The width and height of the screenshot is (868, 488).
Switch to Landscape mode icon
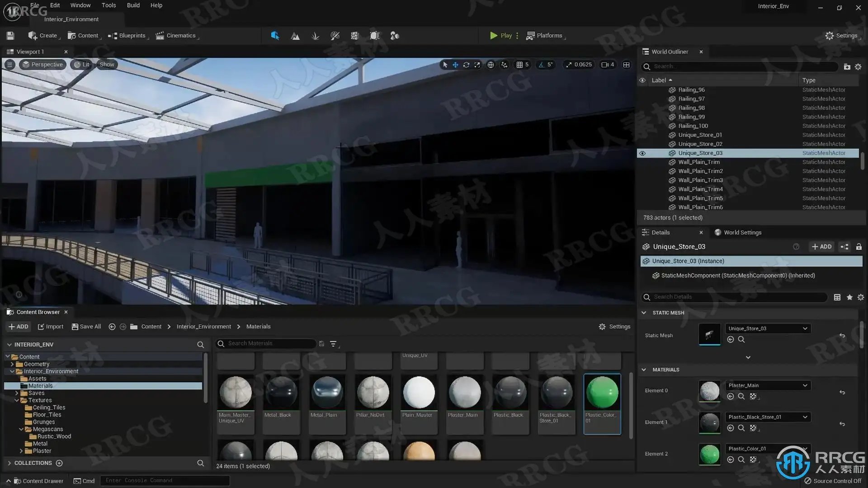(x=295, y=36)
